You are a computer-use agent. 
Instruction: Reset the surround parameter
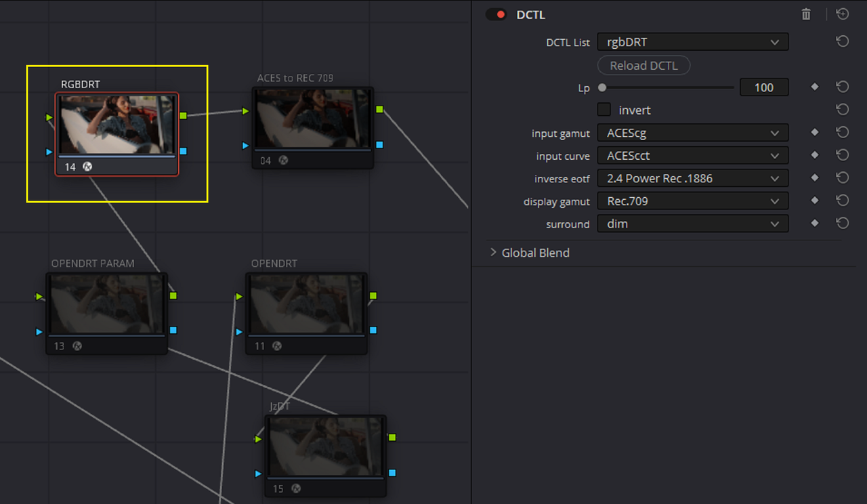(x=843, y=224)
